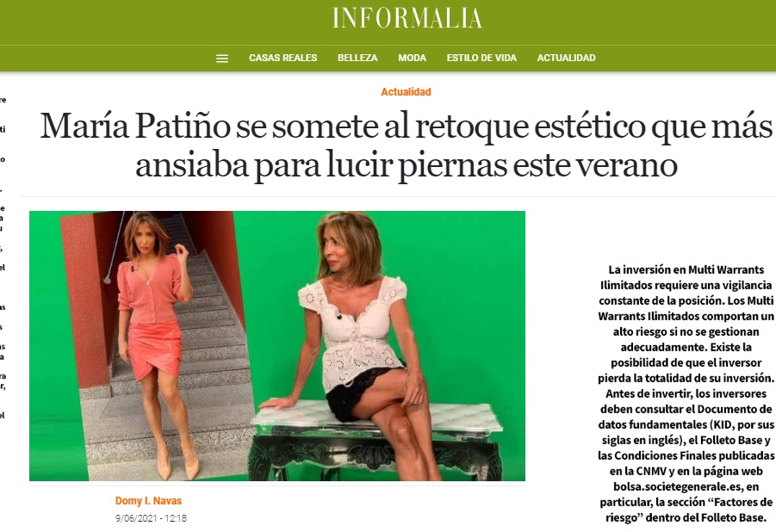Click the Factores de riesgo mention in ad
The image size is (776, 532).
tap(712, 510)
